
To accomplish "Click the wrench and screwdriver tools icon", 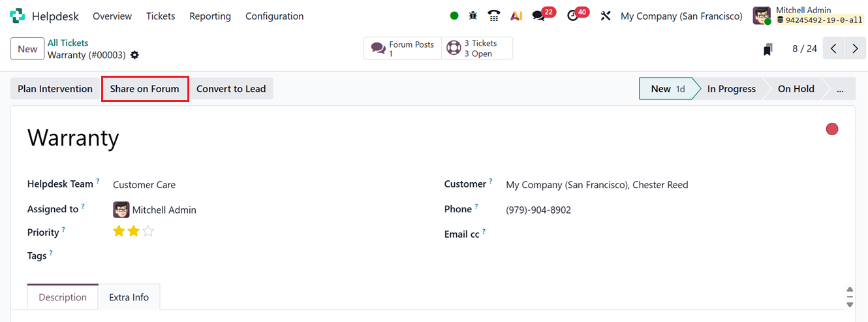I will pyautogui.click(x=606, y=16).
